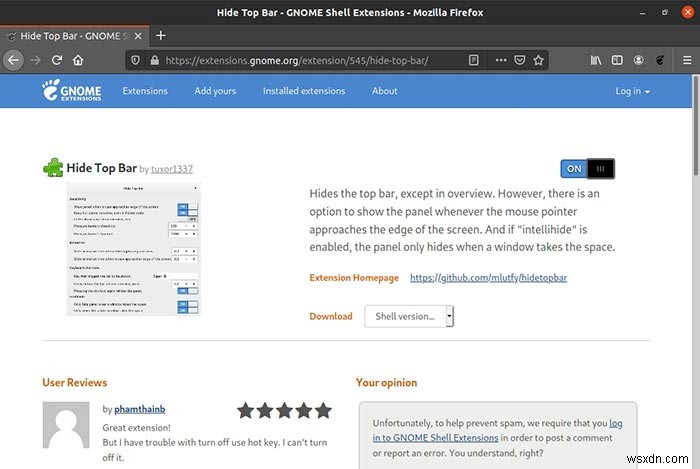Bookmark this page with the star
The width and height of the screenshot is (700, 469).
point(538,60)
